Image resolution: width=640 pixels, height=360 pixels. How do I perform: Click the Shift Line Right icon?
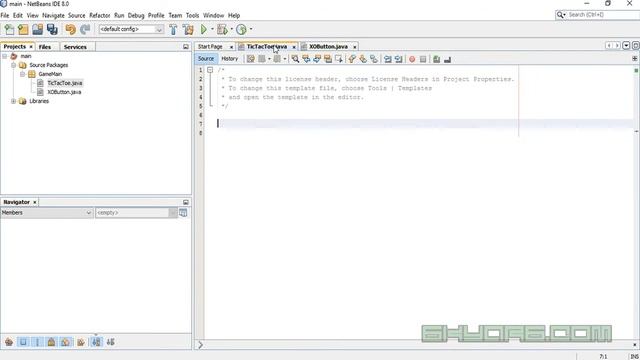click(398, 59)
